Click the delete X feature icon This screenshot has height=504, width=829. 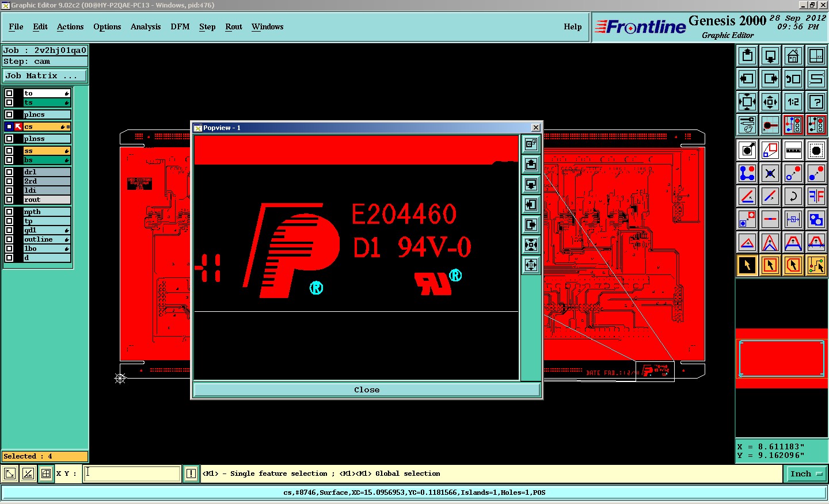(770, 173)
